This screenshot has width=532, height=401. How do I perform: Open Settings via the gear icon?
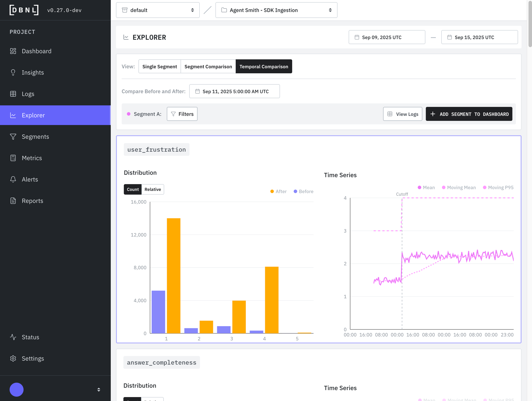pos(13,358)
